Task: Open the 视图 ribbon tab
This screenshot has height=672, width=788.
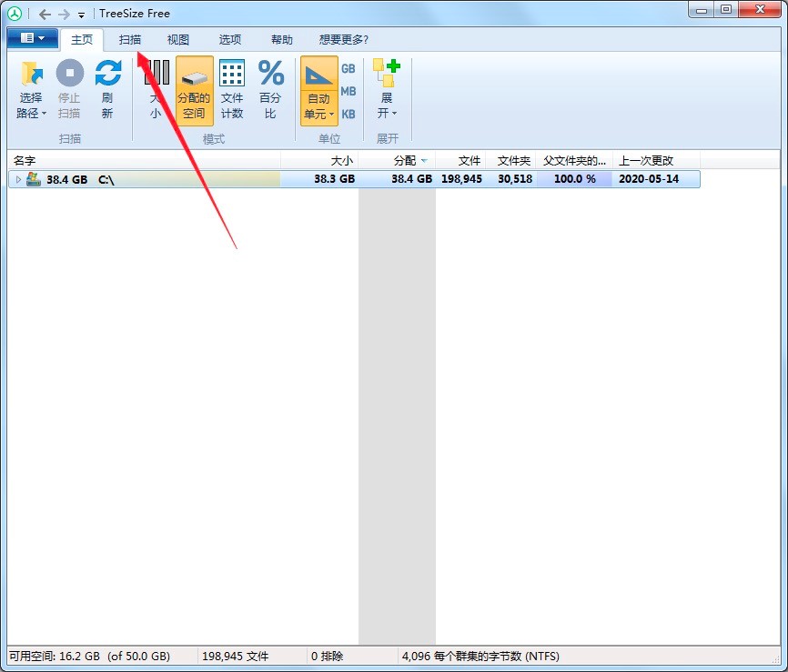Action: click(x=177, y=39)
